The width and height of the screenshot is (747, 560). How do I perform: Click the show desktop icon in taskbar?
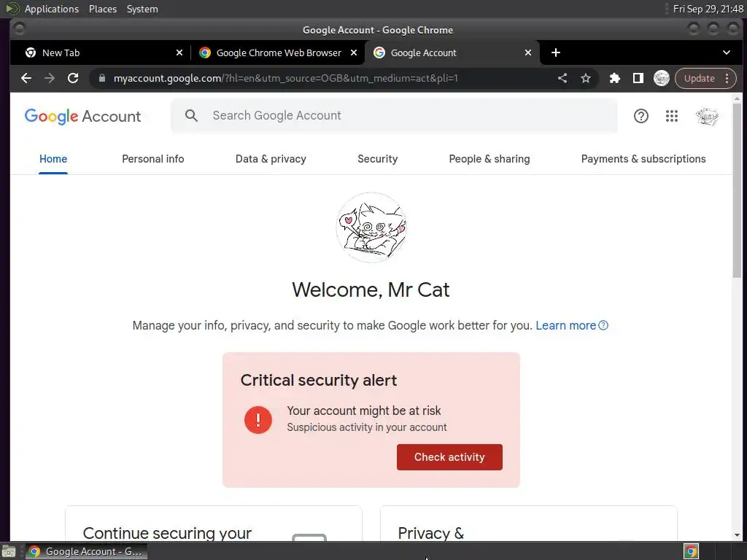point(9,551)
